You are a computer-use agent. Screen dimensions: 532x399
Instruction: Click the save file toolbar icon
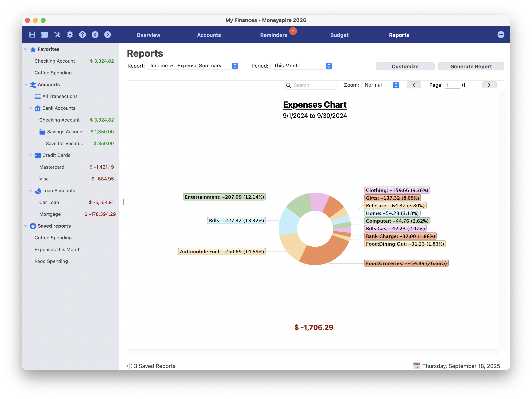point(32,35)
